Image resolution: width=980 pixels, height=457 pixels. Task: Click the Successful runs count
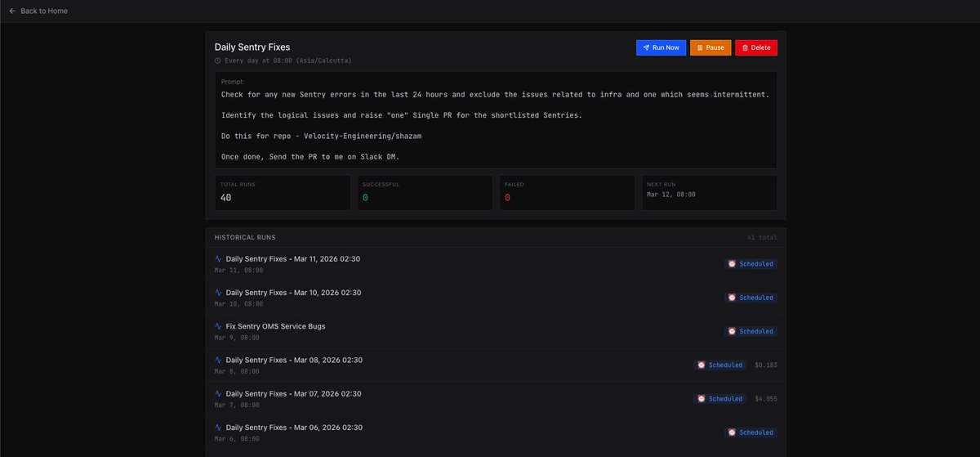pos(365,198)
